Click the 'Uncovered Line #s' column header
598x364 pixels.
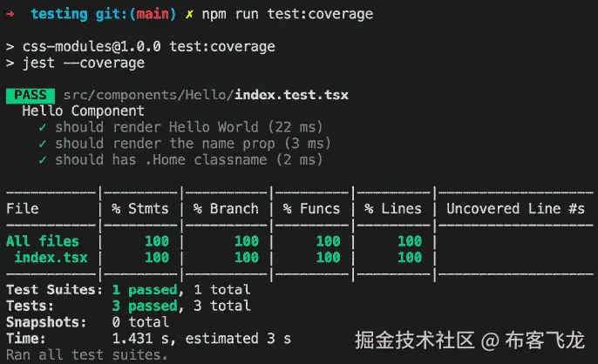tap(515, 208)
